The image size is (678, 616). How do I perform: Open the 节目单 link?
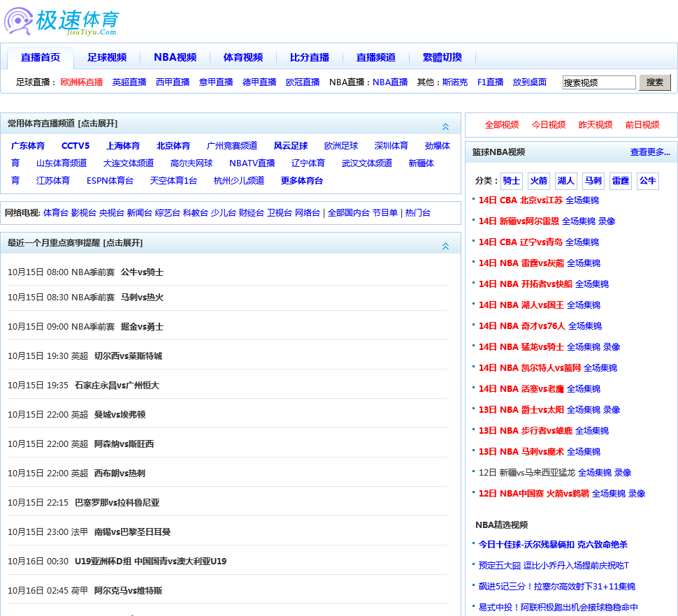385,212
